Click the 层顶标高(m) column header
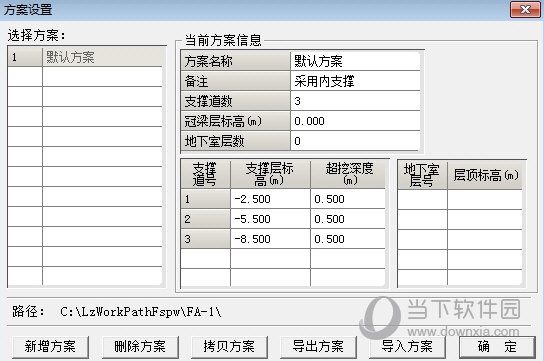This screenshot has width=544, height=361. (x=485, y=175)
